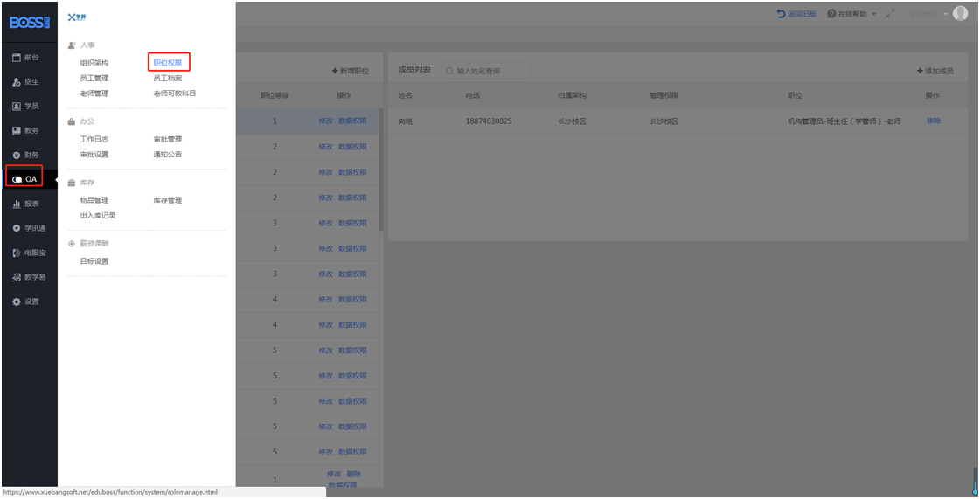Image resolution: width=980 pixels, height=499 pixels.
Task: Go to the 学员 sidebar section
Action: [x=26, y=106]
